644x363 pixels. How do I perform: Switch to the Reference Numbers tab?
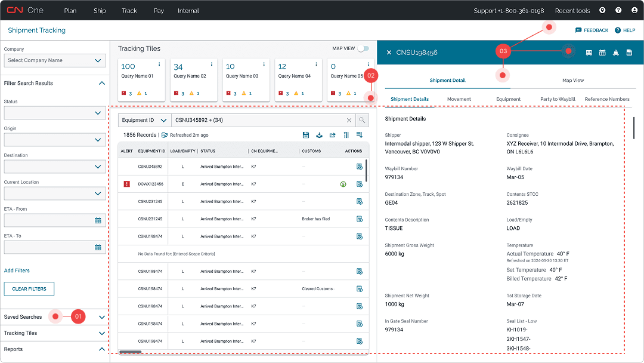pos(607,99)
